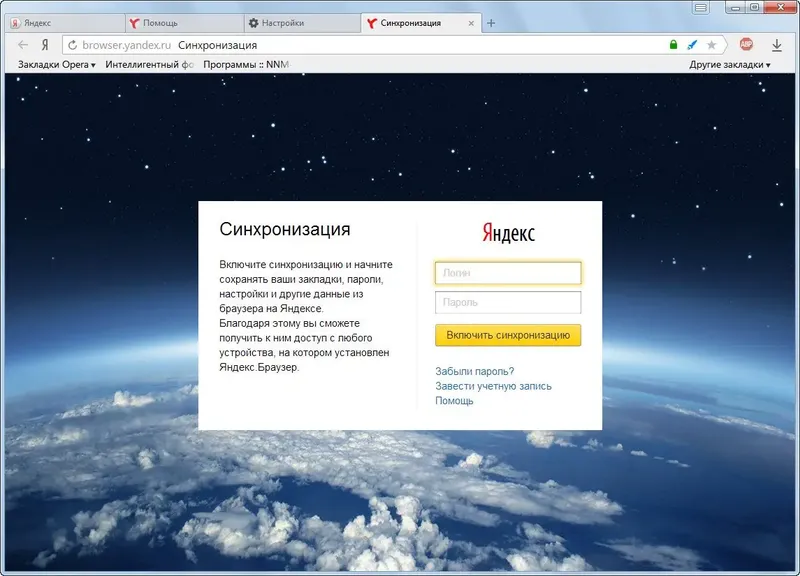
Task: Close the Синхронизация tab
Action: [471, 23]
